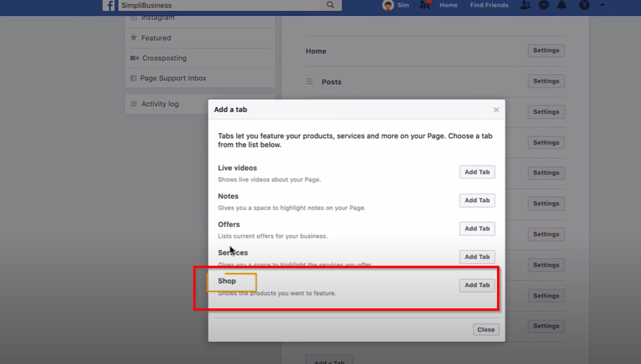Close the Add a tab dialog with X

[x=496, y=109]
